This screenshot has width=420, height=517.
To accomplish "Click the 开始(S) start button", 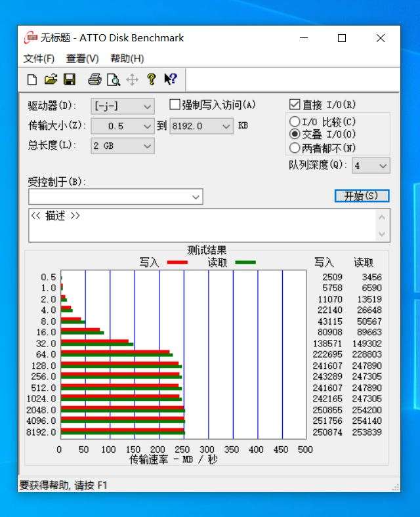I will click(x=362, y=196).
